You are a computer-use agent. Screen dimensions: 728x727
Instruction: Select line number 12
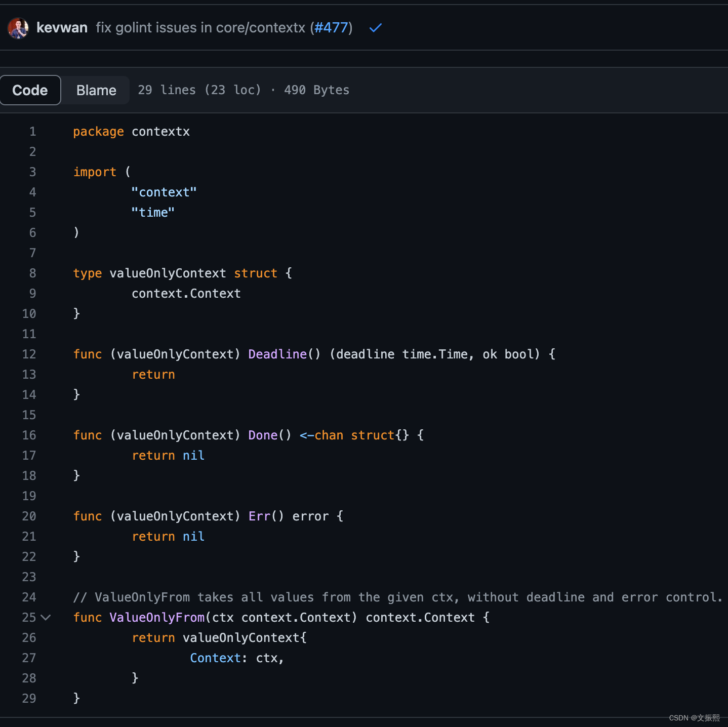pyautogui.click(x=29, y=354)
